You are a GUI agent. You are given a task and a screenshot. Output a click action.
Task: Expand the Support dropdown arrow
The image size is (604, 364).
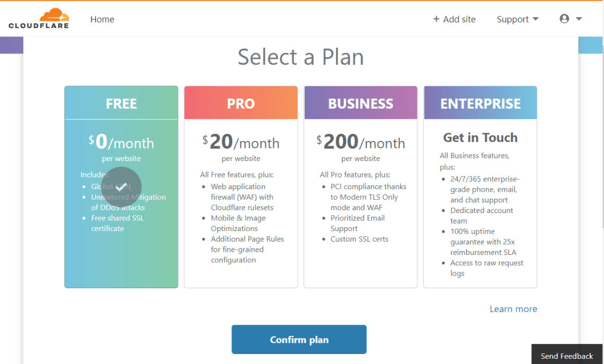tap(535, 19)
